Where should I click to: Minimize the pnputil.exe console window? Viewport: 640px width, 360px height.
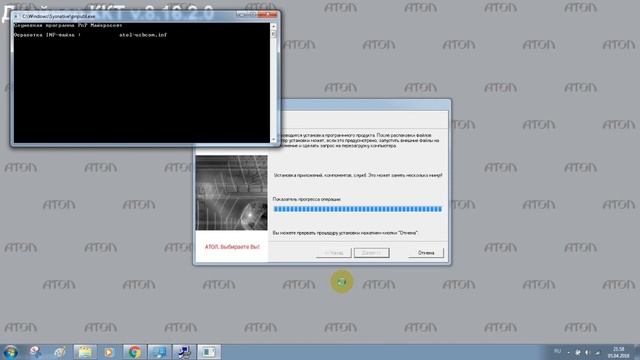pyautogui.click(x=241, y=15)
